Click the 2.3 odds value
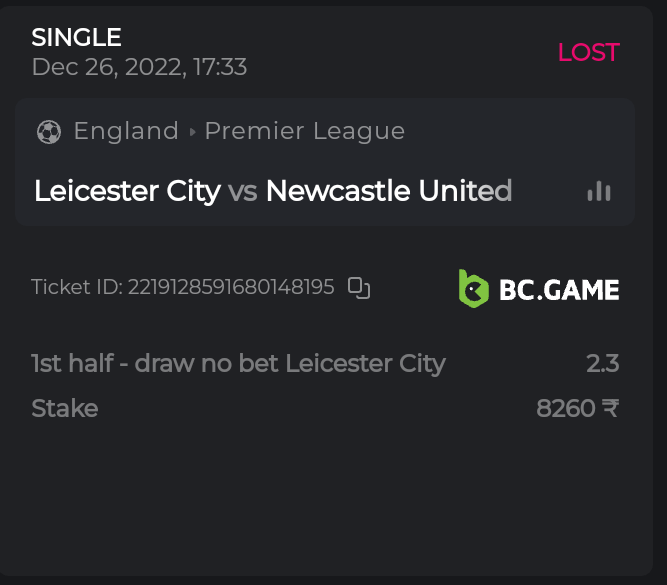Image resolution: width=667 pixels, height=585 pixels. click(x=603, y=363)
